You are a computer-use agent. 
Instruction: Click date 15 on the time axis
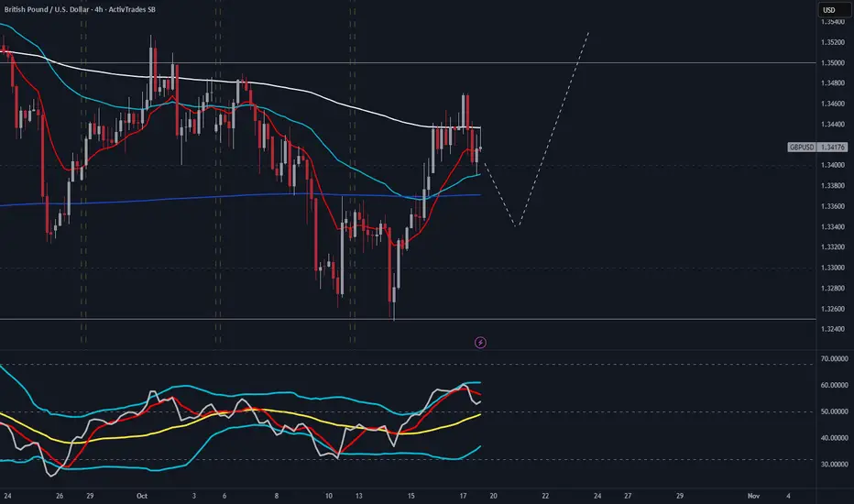click(411, 496)
